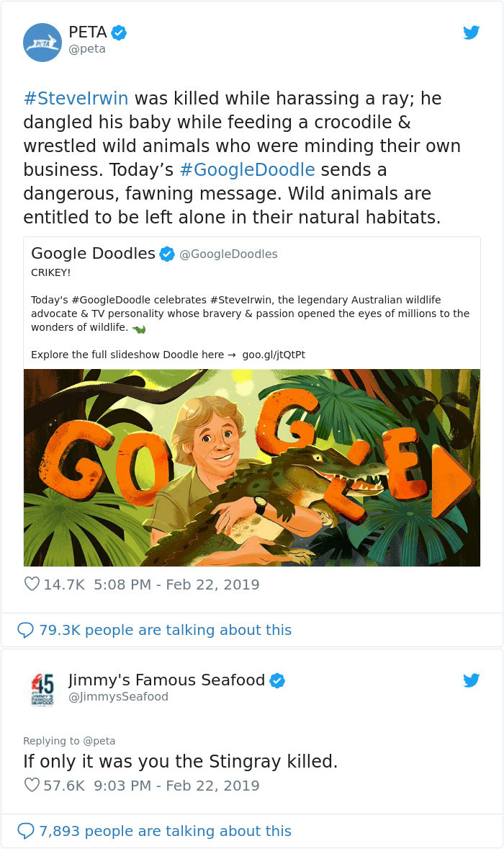Click Twitter bird icon on PETA tweet

pyautogui.click(x=471, y=32)
